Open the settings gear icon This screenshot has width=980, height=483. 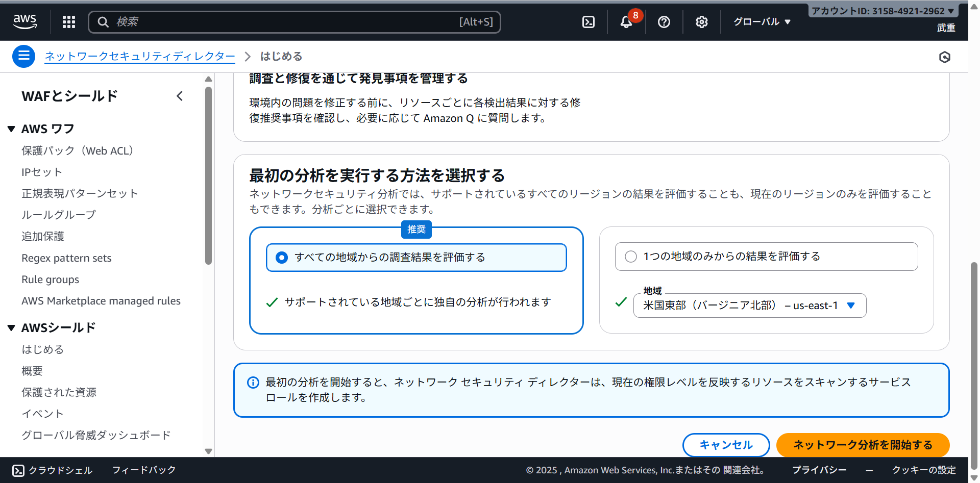tap(702, 22)
